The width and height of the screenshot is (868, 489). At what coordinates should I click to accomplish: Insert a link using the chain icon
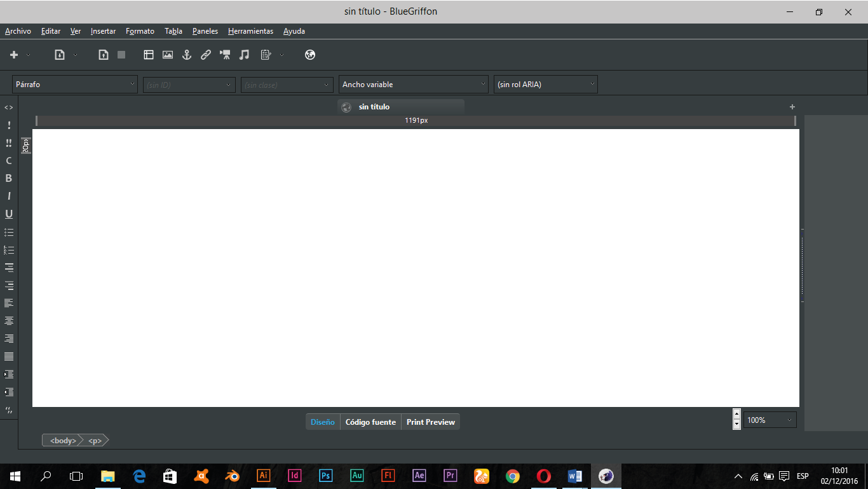click(x=206, y=55)
